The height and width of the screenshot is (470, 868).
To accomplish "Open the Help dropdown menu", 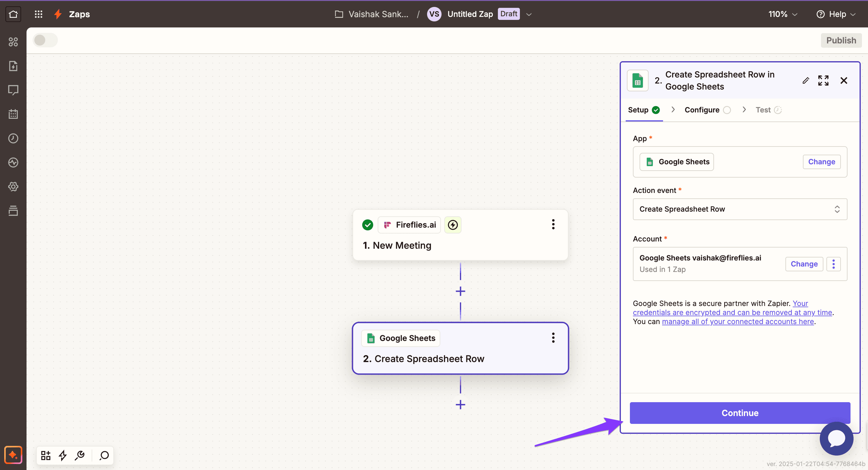I will coord(836,14).
